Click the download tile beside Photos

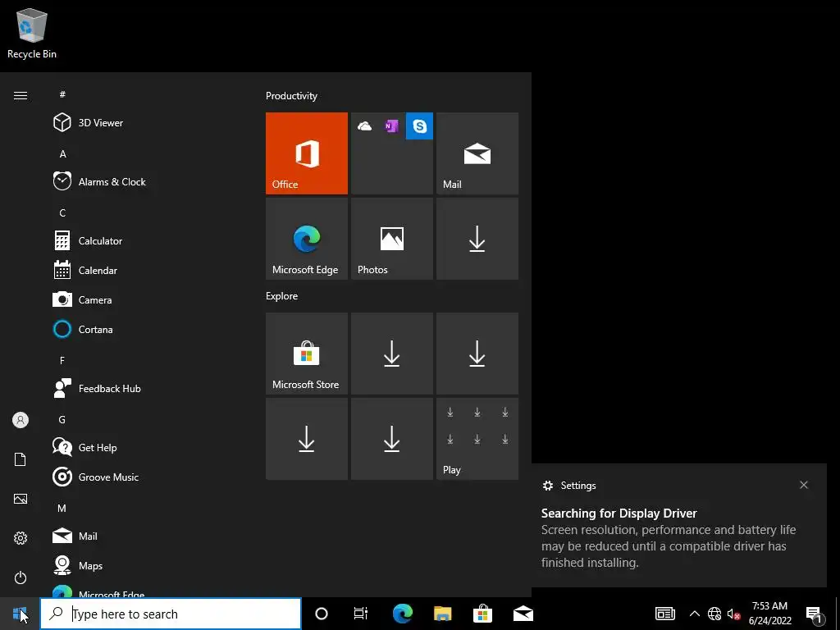click(x=477, y=239)
